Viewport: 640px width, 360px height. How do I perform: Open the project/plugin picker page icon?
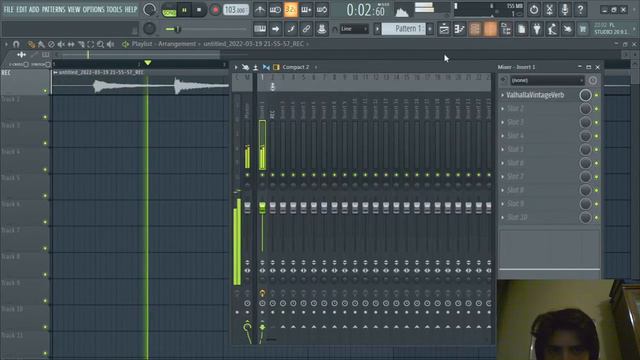coord(521,29)
